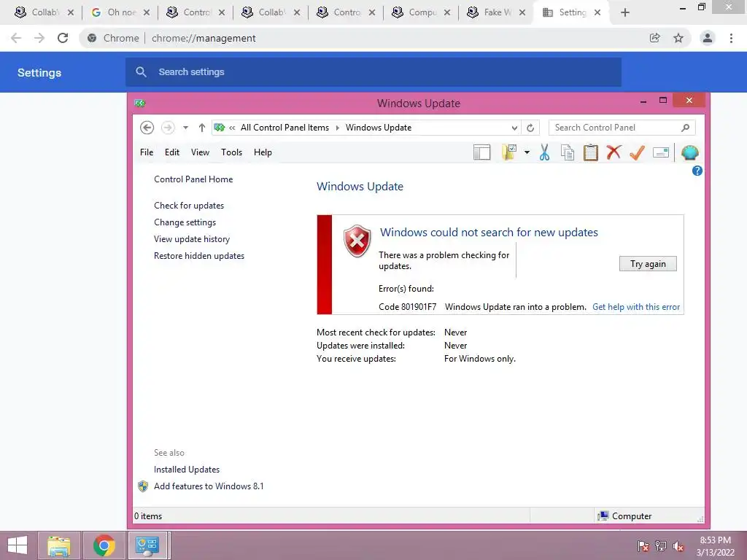Open the File menu
747x560 pixels.
pos(147,152)
